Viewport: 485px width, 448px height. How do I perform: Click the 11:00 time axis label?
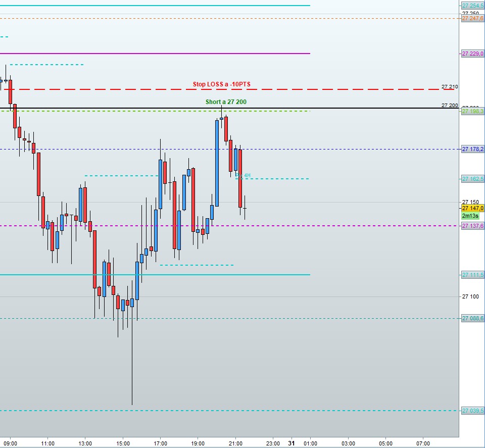tap(47, 443)
